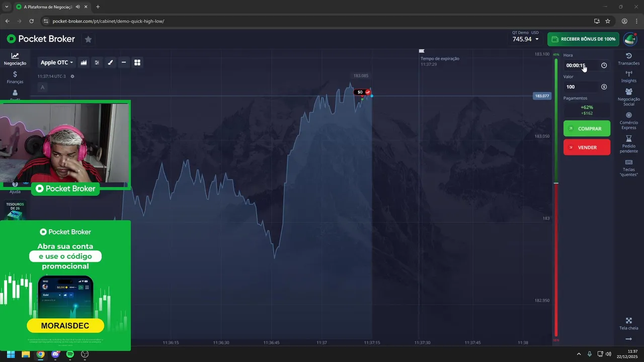The height and width of the screenshot is (362, 644).
Task: Expand the QT Demo balance dropdown
Action: pos(525,39)
